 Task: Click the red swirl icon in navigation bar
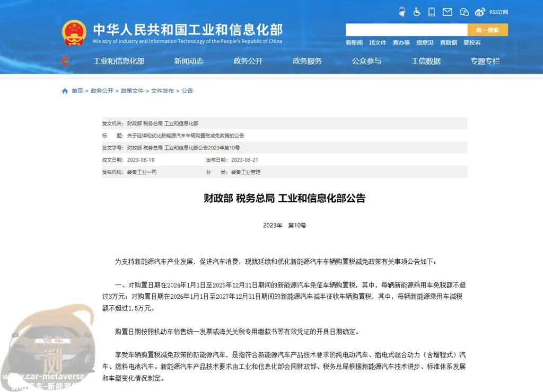click(66, 61)
